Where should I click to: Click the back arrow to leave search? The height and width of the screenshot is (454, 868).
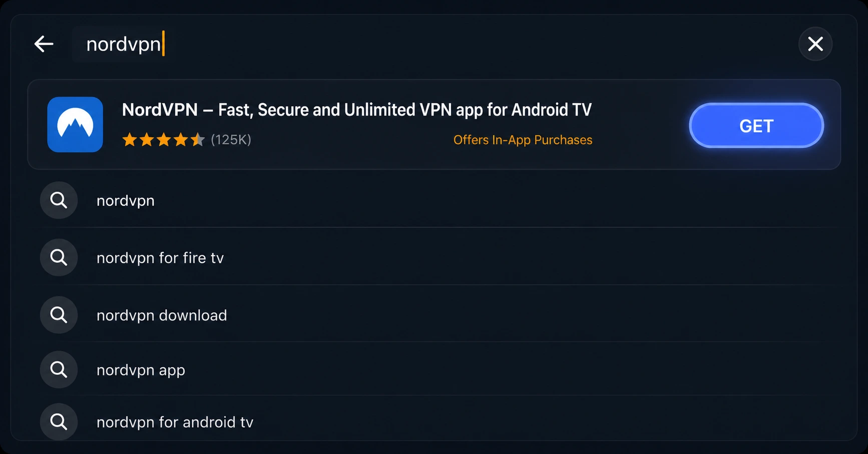click(44, 44)
